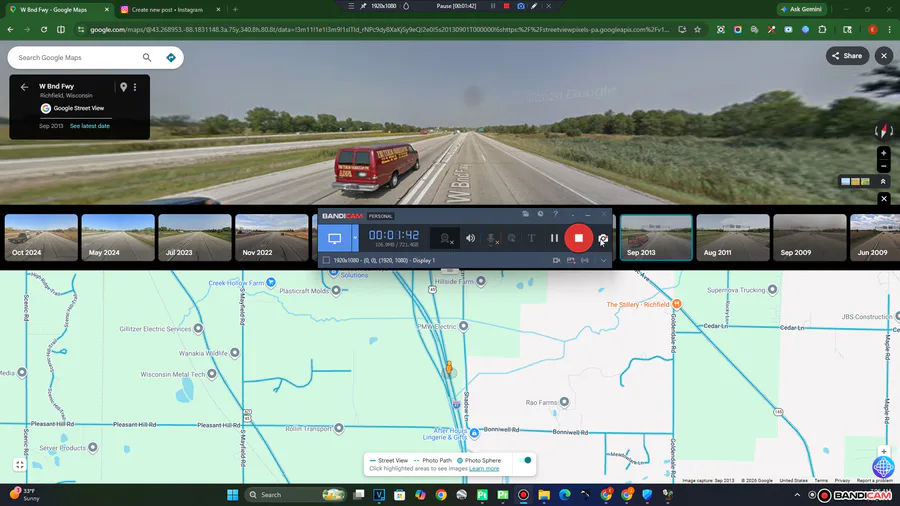Screen dimensions: 900x506
Task: Open Windows Start menu
Action: [x=232, y=495]
